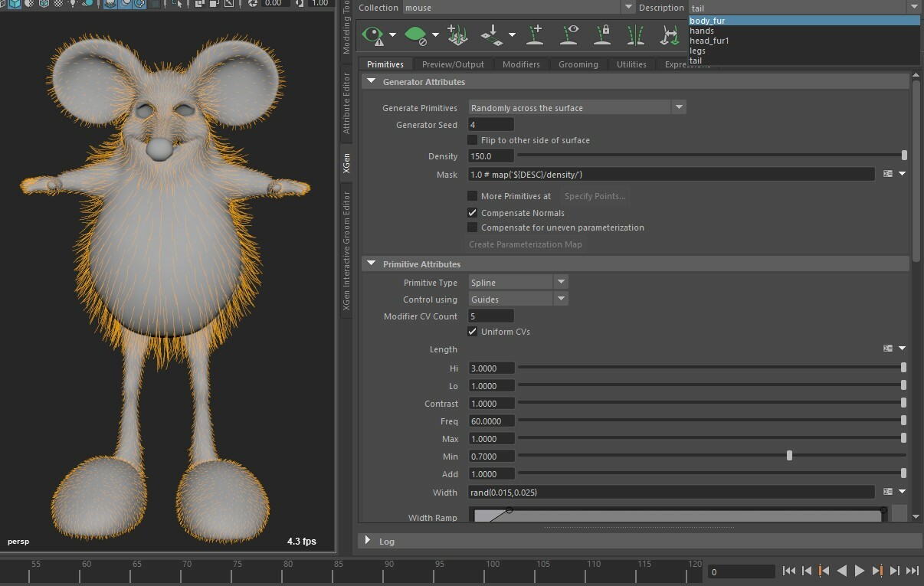The height and width of the screenshot is (586, 924).
Task: Click the play forward button
Action: (x=859, y=571)
